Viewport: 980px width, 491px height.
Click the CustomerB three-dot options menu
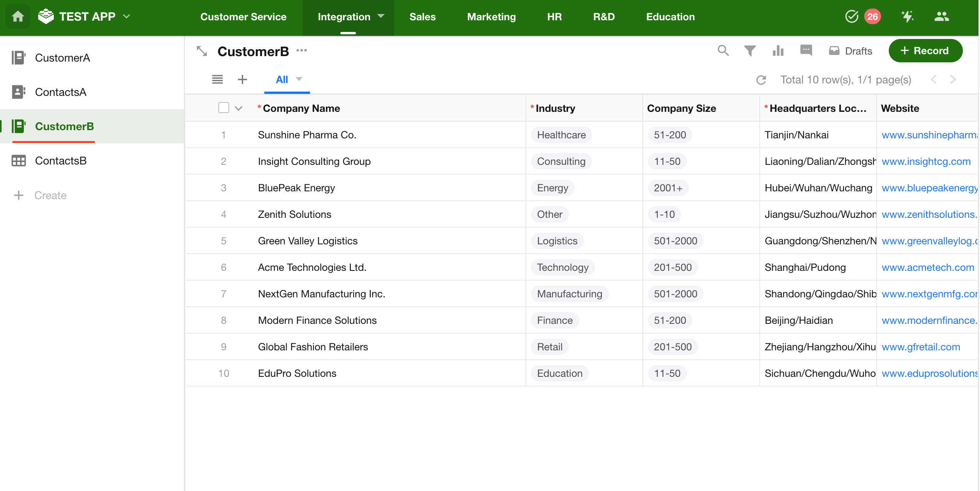pos(301,51)
